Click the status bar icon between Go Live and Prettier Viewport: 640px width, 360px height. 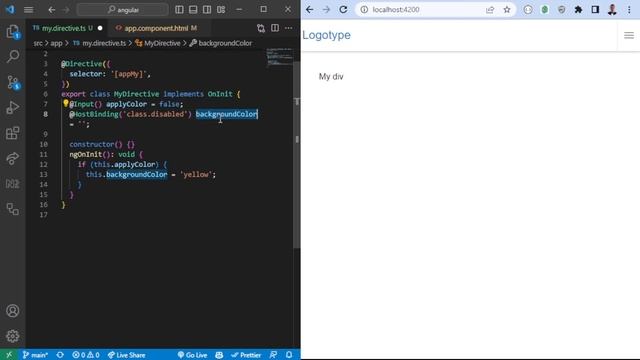(219, 355)
